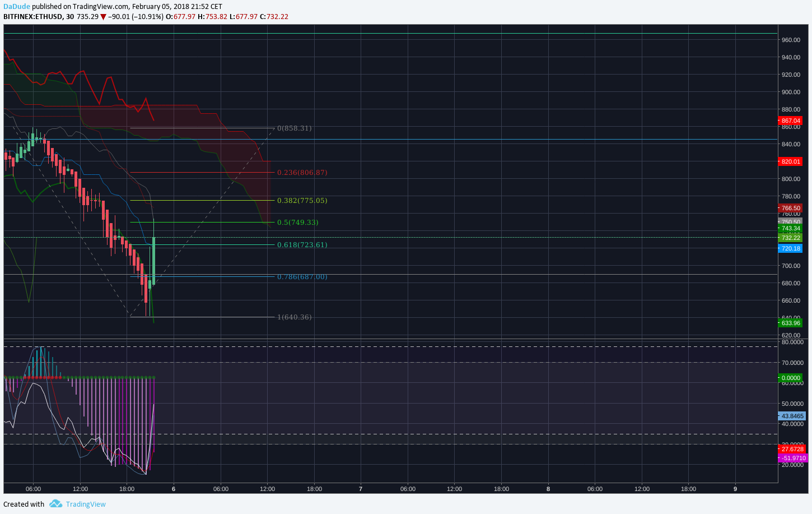The image size is (812, 514).
Task: Click the 620.00 price axis label
Action: pyautogui.click(x=791, y=335)
